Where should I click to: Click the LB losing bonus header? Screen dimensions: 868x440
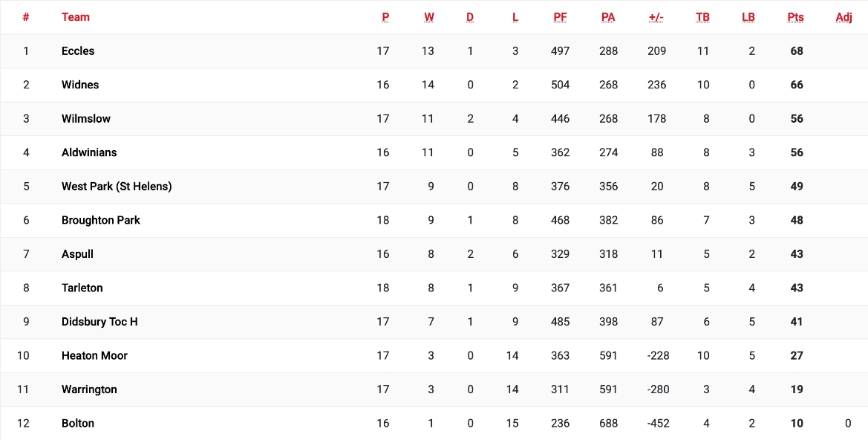[748, 17]
